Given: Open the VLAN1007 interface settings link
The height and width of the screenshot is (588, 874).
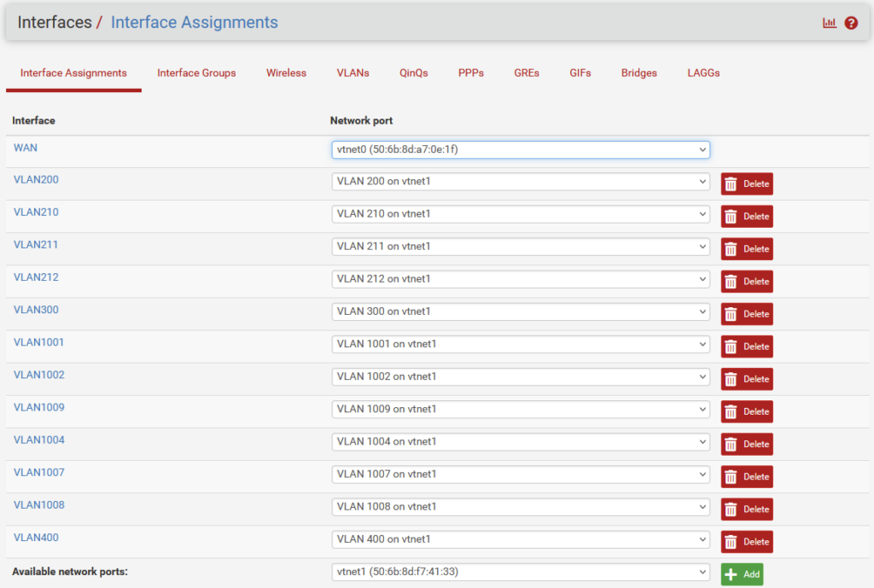Looking at the screenshot, I should tap(39, 473).
